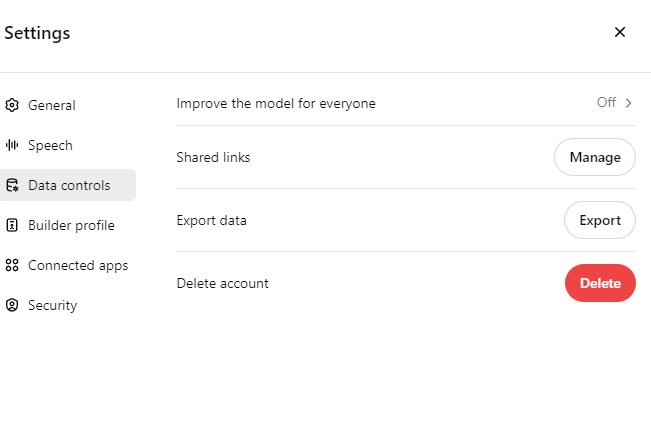Click the Speech waveform icon
Viewport: 651px width, 439px height.
pos(12,145)
